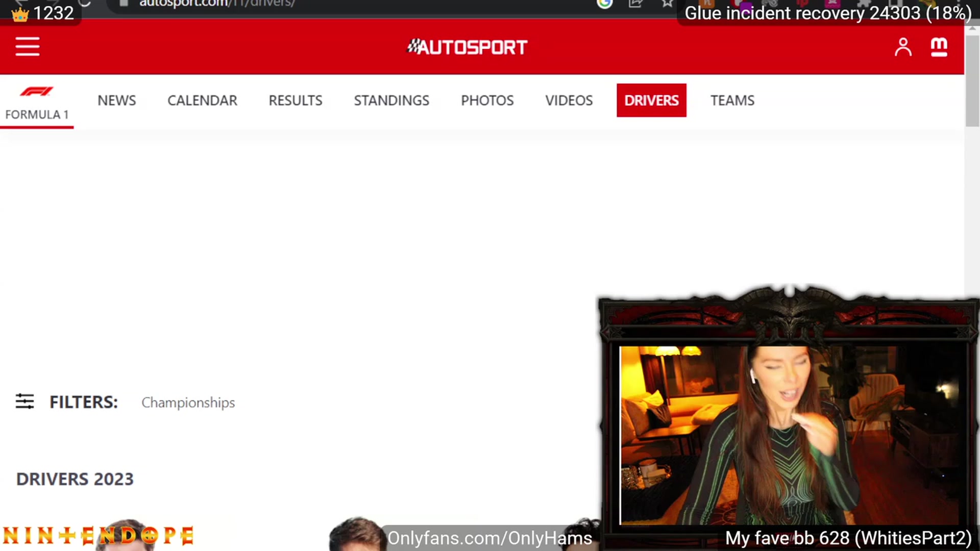Go to the News tab
Image resolution: width=980 pixels, height=551 pixels.
click(116, 101)
